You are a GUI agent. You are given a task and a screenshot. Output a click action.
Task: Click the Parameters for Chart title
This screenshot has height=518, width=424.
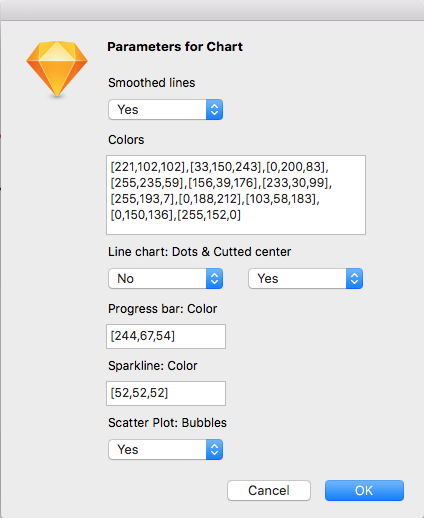(175, 47)
